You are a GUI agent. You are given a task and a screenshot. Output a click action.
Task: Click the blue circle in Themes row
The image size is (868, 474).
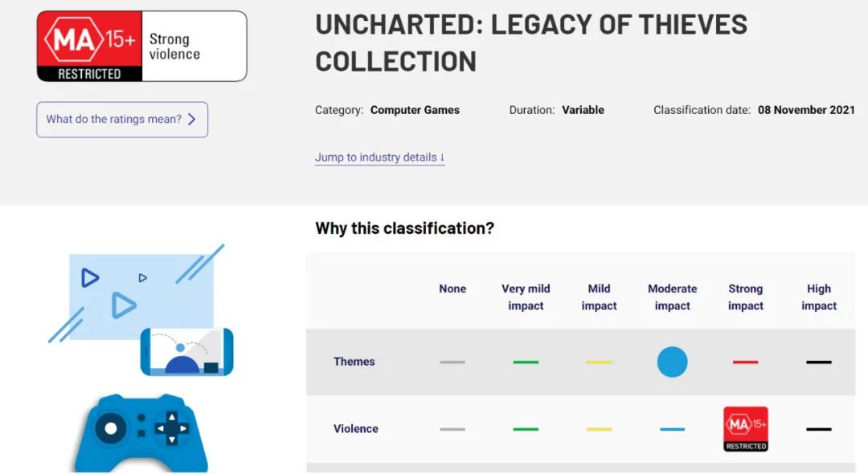(672, 362)
